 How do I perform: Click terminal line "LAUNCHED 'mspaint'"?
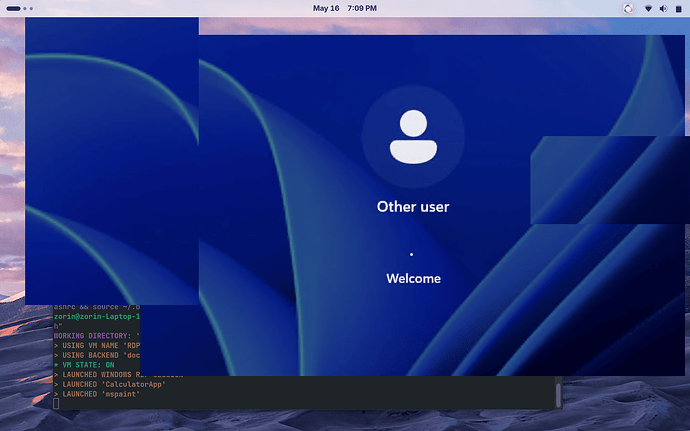tap(97, 394)
